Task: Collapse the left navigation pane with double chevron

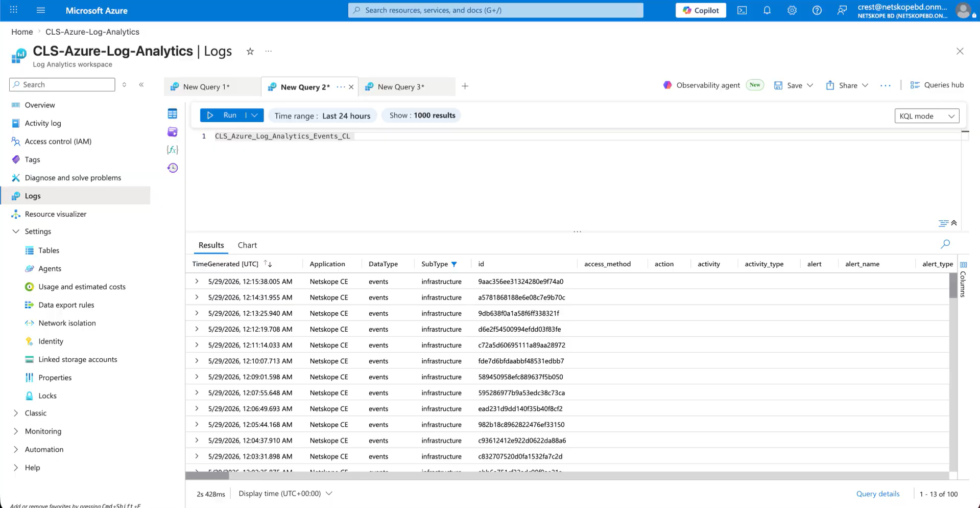Action: 141,85
